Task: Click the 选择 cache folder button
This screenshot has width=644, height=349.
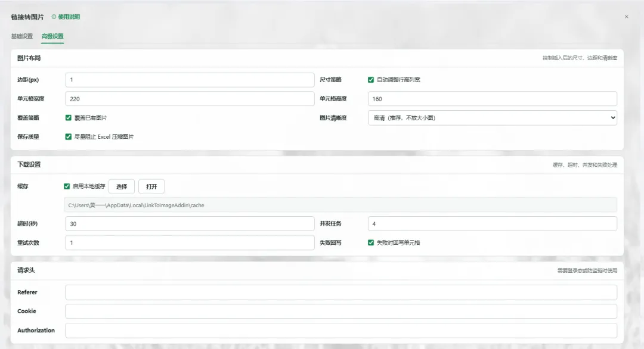Action: click(122, 186)
